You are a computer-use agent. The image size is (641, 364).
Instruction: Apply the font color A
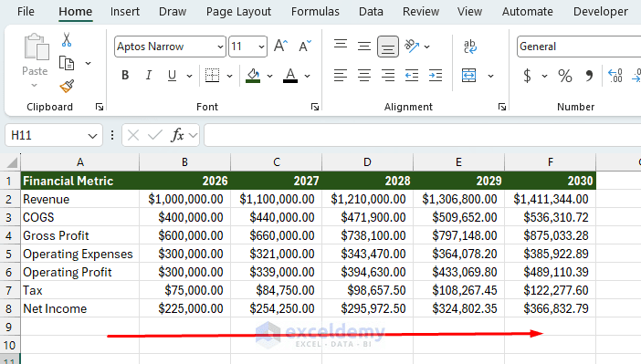click(x=290, y=76)
